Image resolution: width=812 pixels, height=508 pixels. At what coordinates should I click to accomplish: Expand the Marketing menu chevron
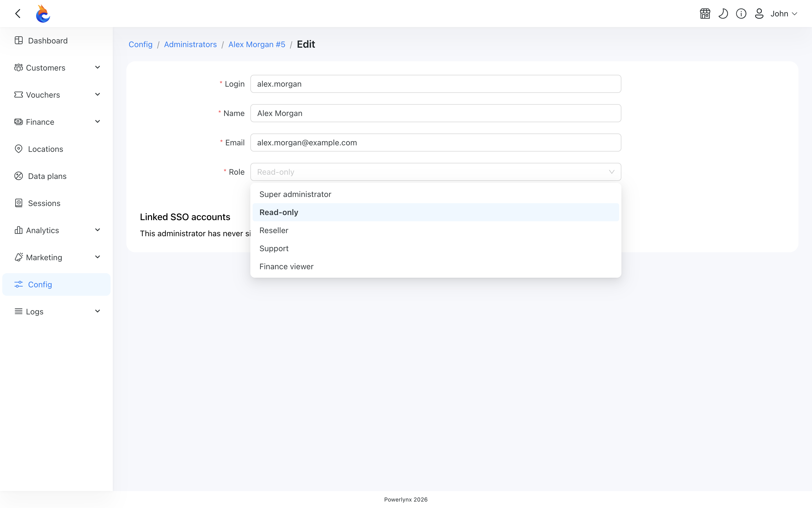point(98,257)
